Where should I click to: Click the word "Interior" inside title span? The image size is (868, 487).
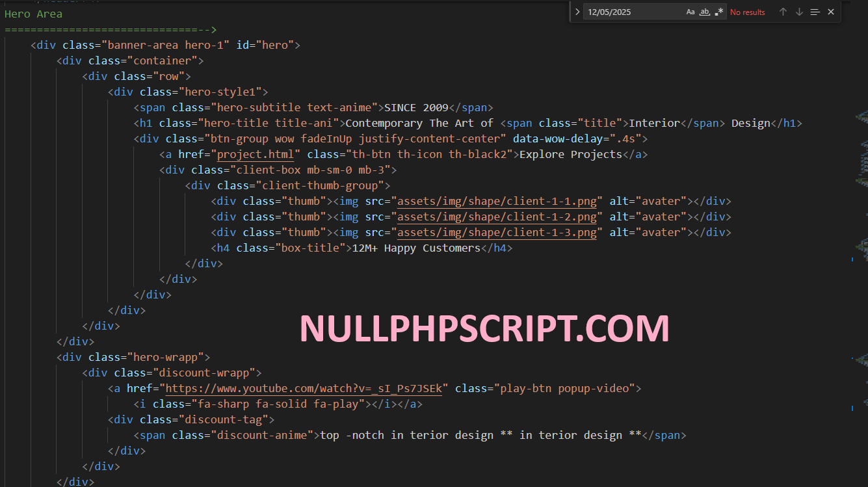655,123
